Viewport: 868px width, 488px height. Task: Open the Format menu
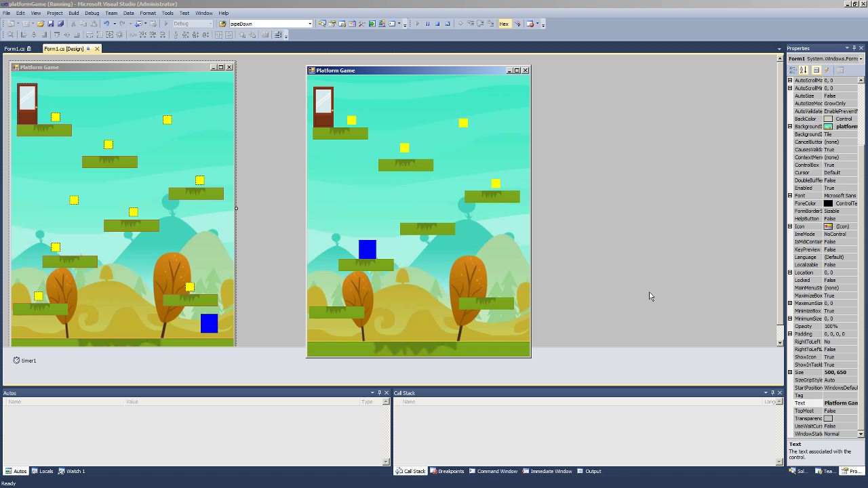[148, 12]
